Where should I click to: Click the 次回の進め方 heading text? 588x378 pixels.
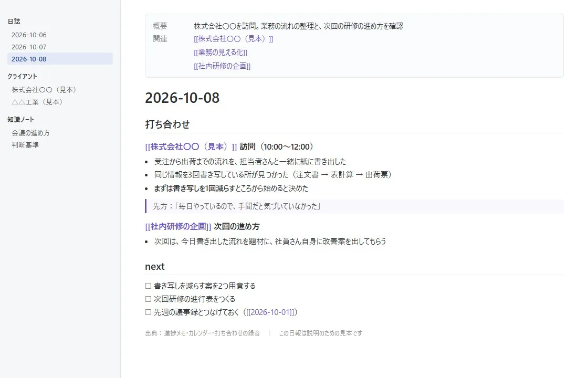pyautogui.click(x=237, y=226)
